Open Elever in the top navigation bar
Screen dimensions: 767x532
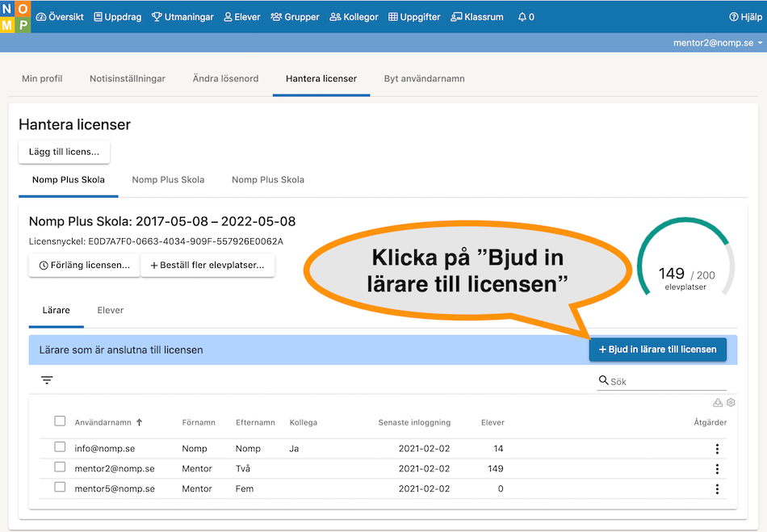pyautogui.click(x=242, y=17)
